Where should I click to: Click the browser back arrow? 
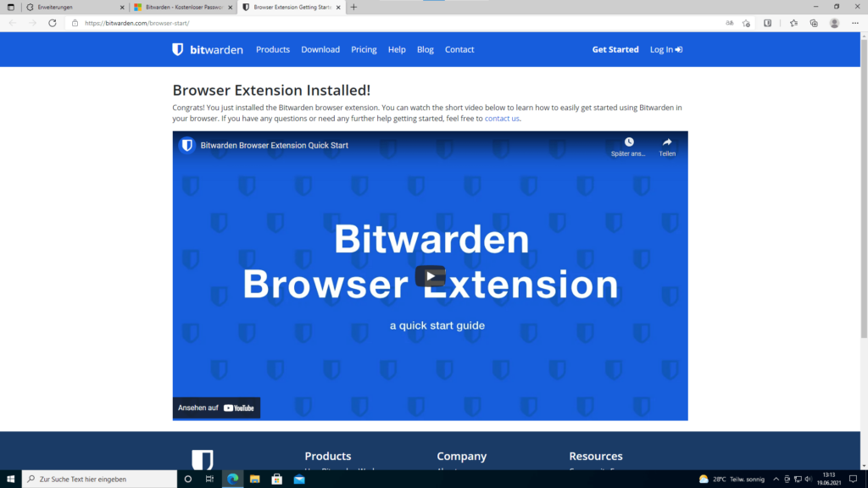[13, 23]
